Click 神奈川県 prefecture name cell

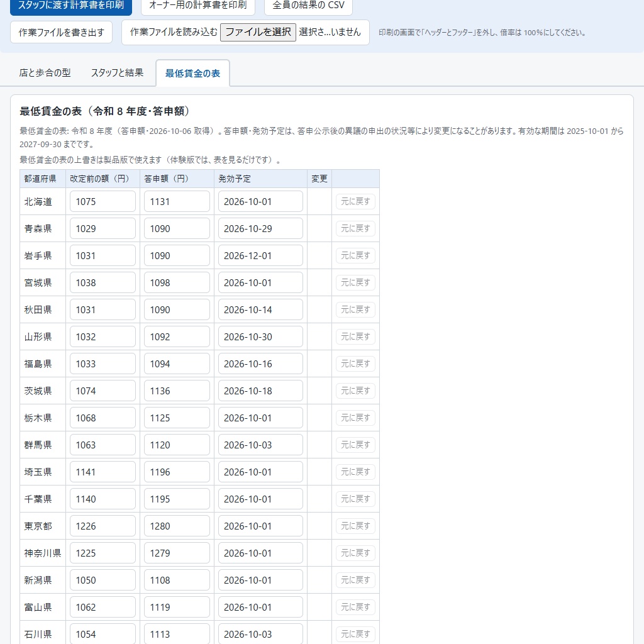(x=43, y=553)
